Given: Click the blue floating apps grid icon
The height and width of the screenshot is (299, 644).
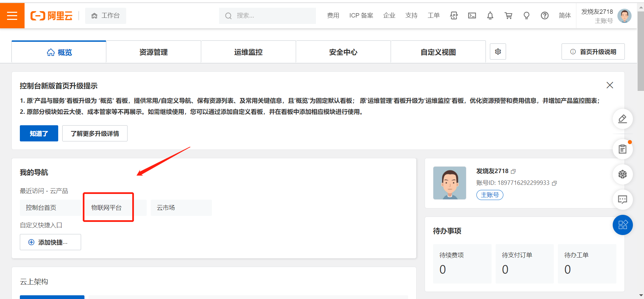Looking at the screenshot, I should (623, 225).
